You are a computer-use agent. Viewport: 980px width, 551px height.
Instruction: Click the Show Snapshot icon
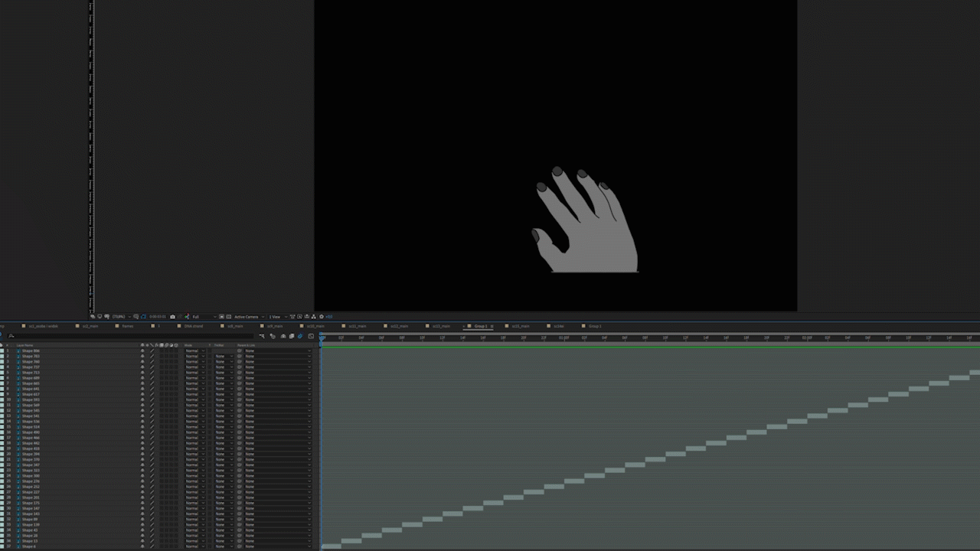tap(180, 317)
